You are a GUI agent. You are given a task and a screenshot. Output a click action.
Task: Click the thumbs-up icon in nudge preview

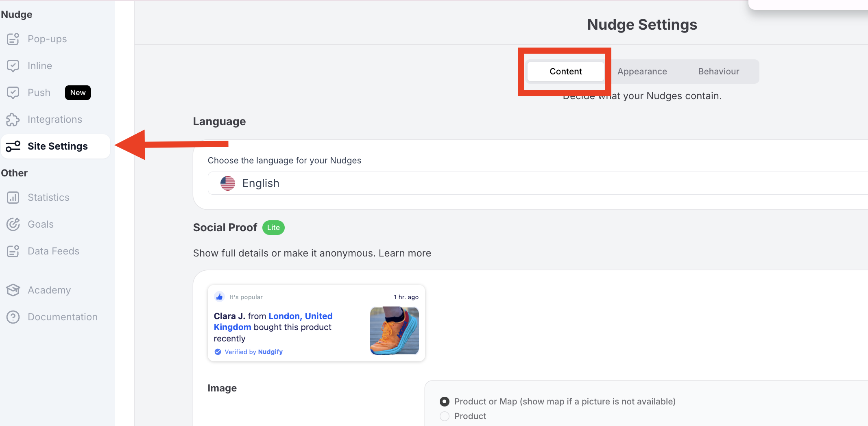220,297
